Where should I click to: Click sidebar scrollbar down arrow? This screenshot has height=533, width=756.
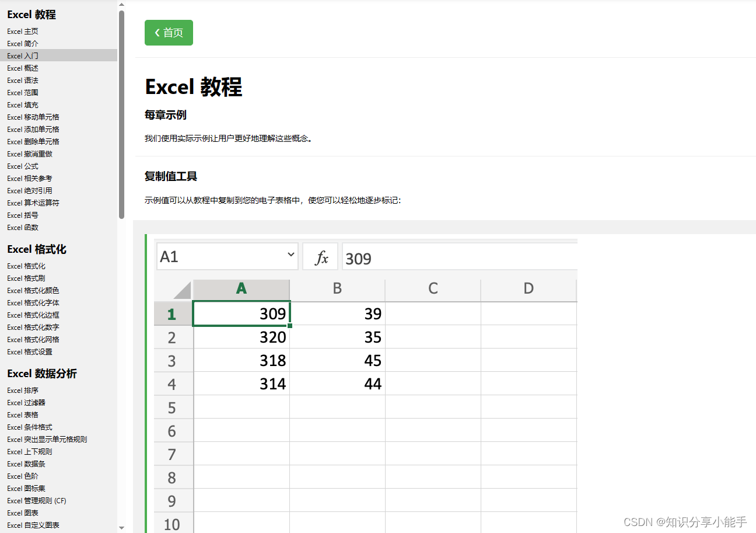[121, 528]
